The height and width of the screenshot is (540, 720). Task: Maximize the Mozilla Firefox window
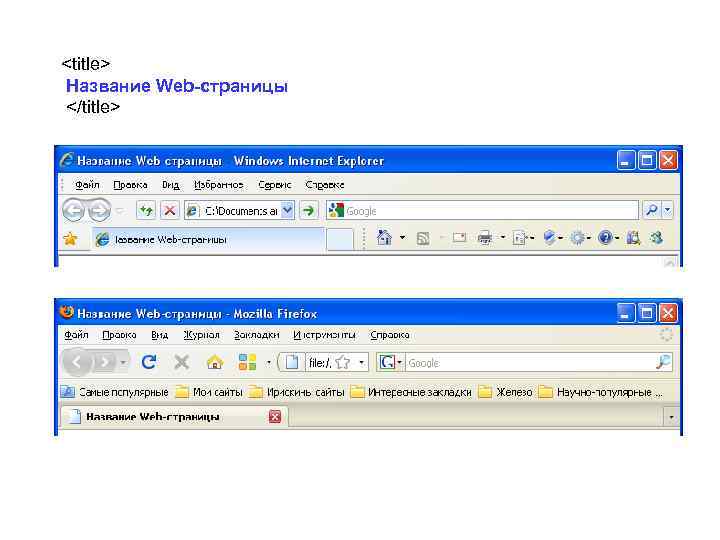(x=647, y=314)
